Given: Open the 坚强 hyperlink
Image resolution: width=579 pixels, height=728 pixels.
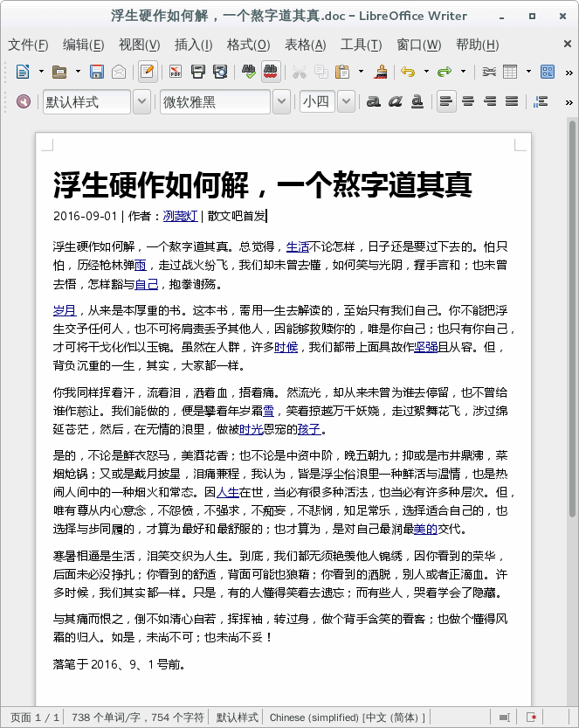Looking at the screenshot, I should pyautogui.click(x=426, y=347).
